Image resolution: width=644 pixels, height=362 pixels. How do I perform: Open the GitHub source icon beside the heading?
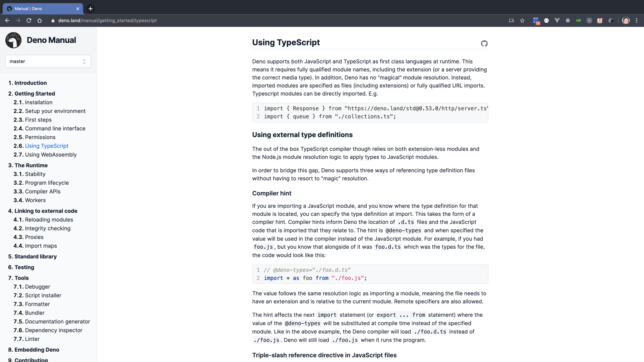pyautogui.click(x=484, y=43)
